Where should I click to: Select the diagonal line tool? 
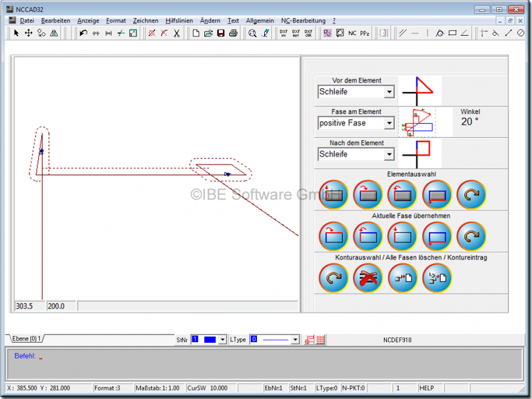tap(508, 33)
